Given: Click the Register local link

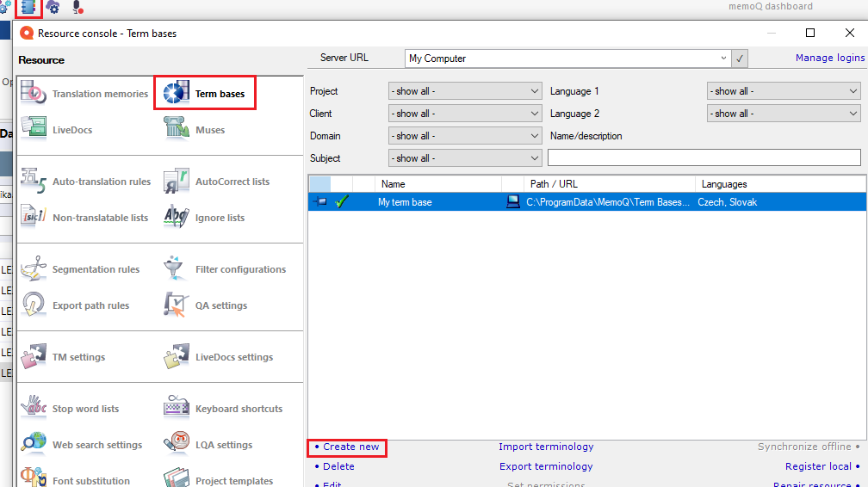Looking at the screenshot, I should 818,466.
